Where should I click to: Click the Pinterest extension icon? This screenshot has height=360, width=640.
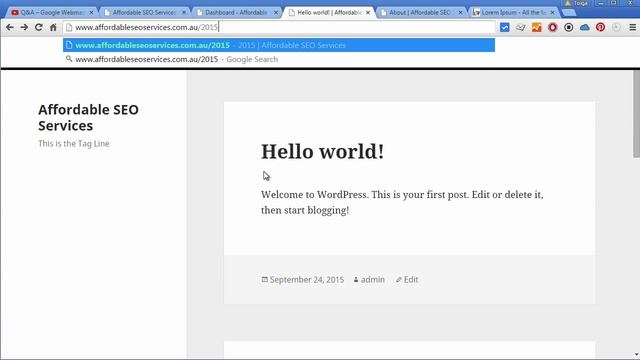coord(600,27)
